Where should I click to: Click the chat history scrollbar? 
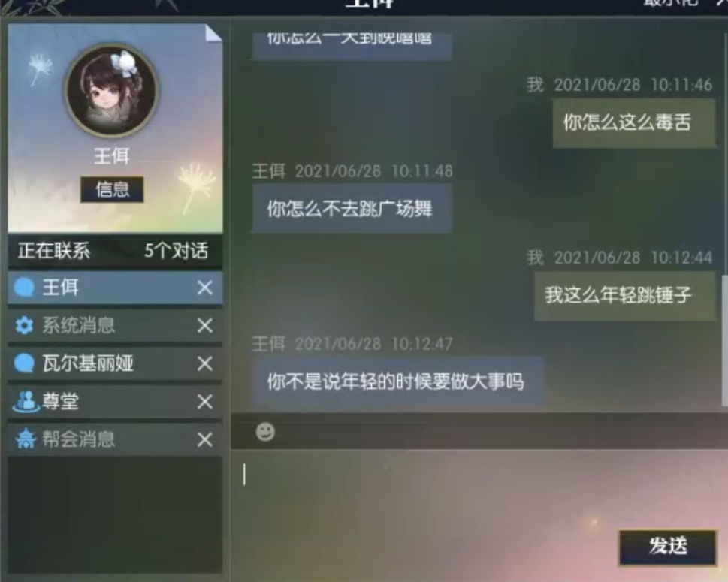[x=724, y=340]
